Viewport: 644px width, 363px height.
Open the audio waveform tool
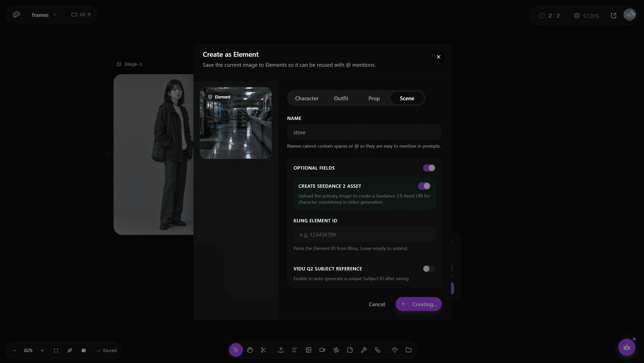pyautogui.click(x=336, y=350)
